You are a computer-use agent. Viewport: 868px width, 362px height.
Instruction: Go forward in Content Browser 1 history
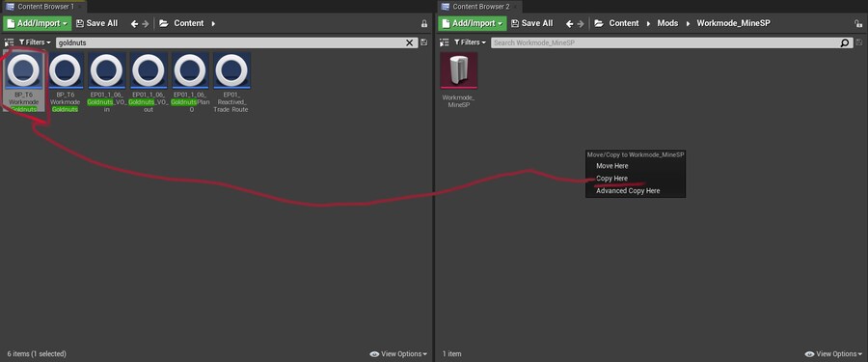(146, 23)
